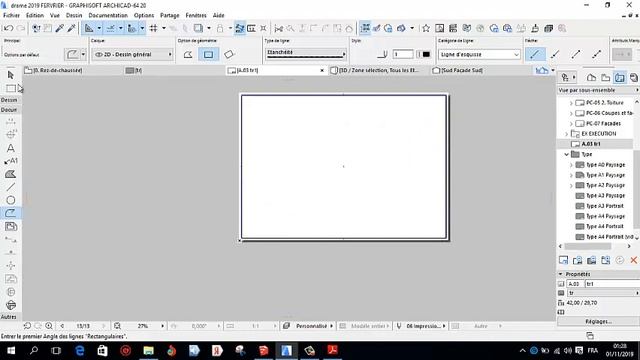This screenshot has height=360, width=640.
Task: Click zoom in magnifier in bottom bar
Action: click(x=49, y=326)
